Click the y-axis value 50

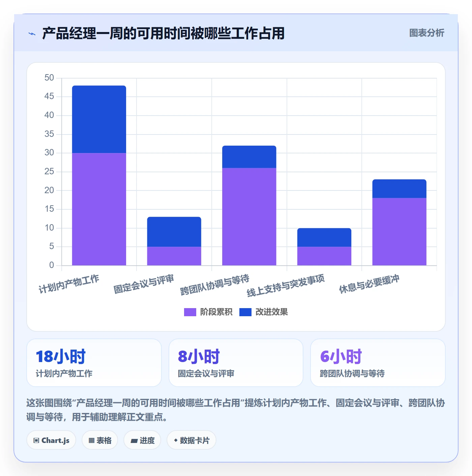tap(49, 78)
